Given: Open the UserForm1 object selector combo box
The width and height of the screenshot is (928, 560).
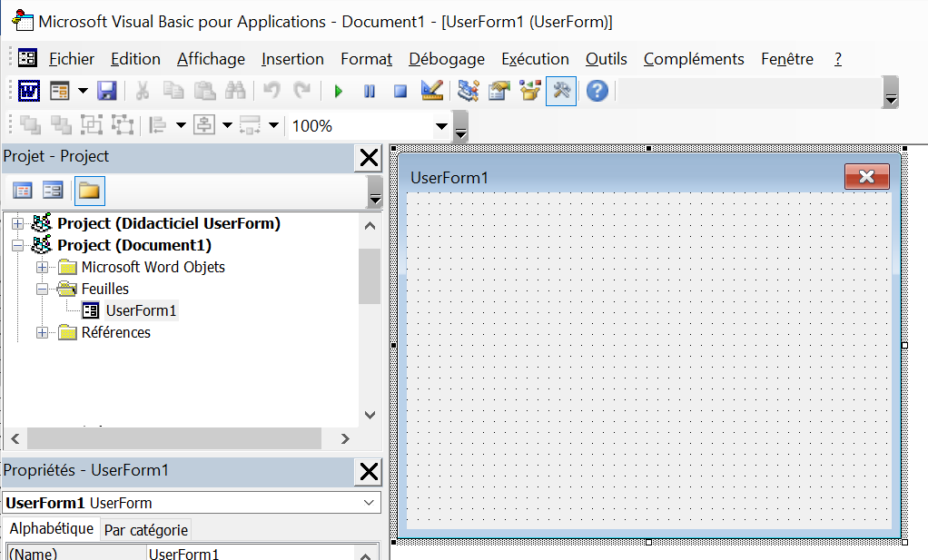Looking at the screenshot, I should tap(369, 503).
